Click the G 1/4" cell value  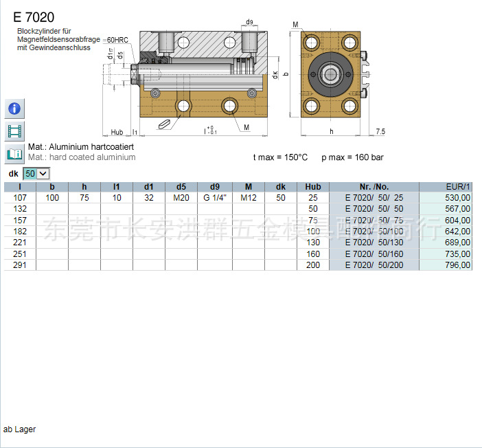(215, 197)
